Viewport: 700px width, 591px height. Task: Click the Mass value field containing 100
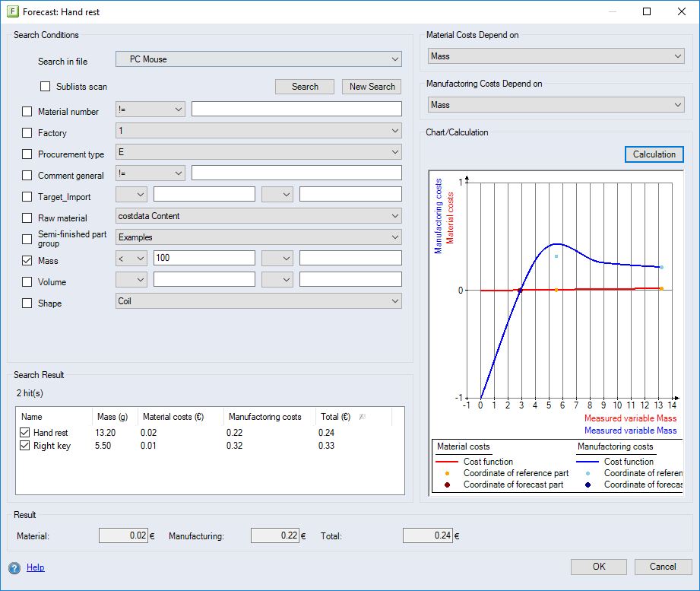(x=204, y=259)
